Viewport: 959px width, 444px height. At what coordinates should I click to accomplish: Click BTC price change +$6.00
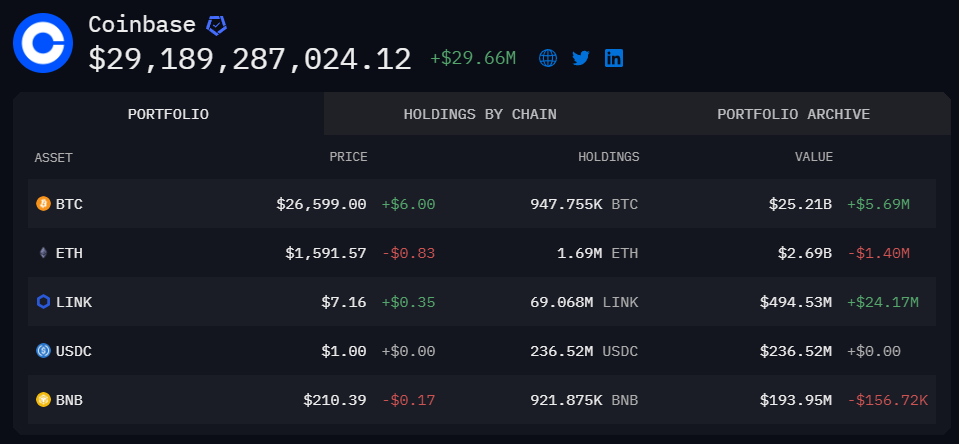coord(409,204)
